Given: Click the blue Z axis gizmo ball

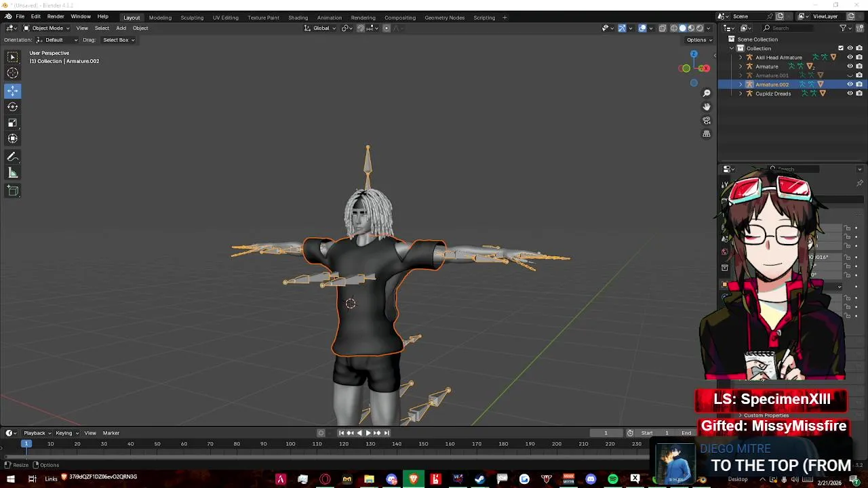Looking at the screenshot, I should (694, 54).
